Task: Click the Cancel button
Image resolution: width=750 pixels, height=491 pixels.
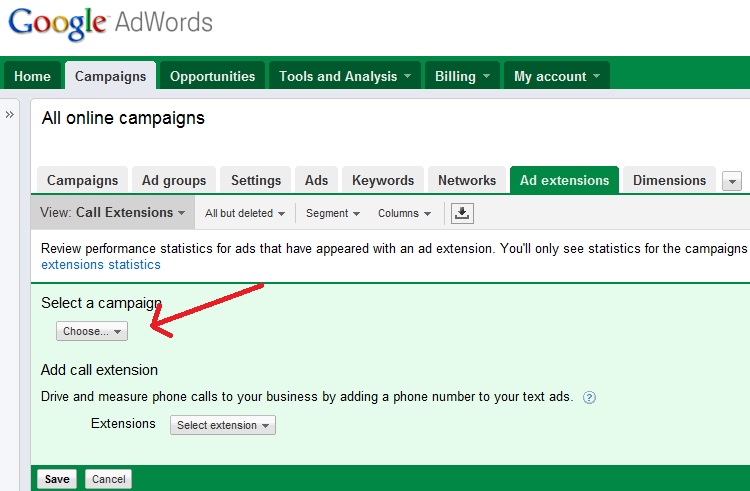Action: coord(109,479)
